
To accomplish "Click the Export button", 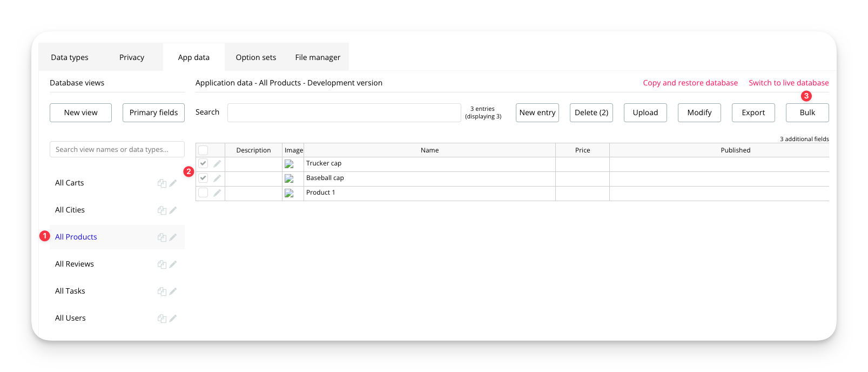I will point(753,112).
